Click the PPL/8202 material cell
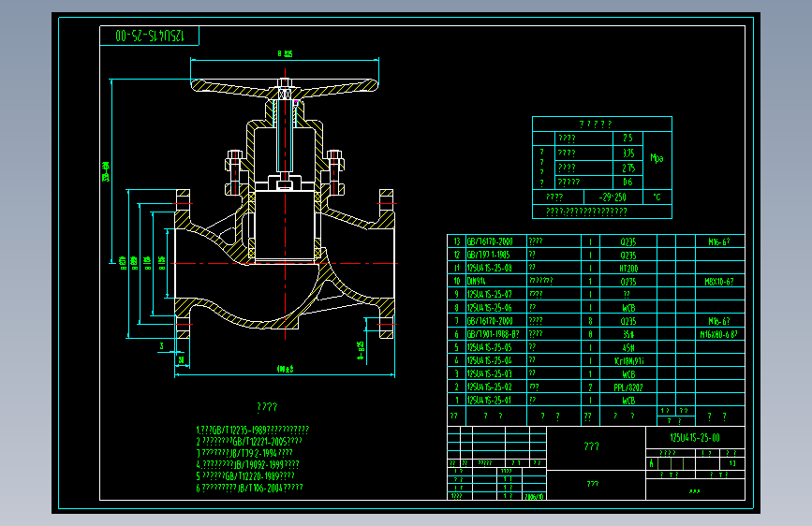 point(628,387)
